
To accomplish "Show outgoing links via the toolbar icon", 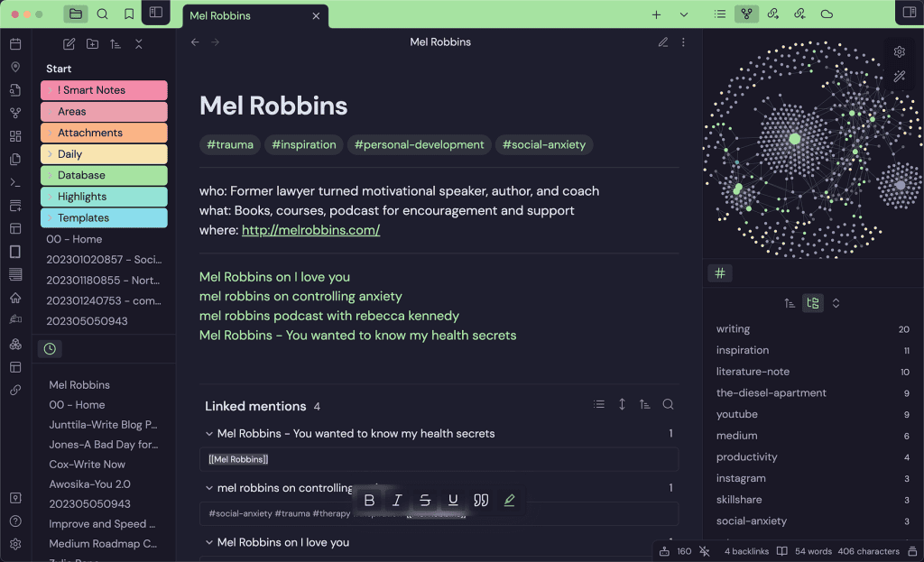I will [x=773, y=14].
